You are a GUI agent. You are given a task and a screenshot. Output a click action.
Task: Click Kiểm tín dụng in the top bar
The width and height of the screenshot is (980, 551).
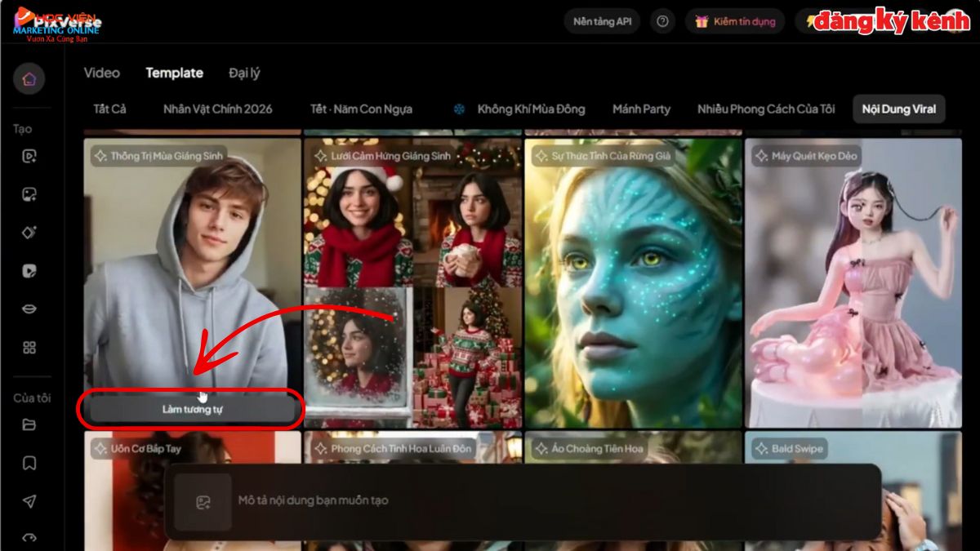(734, 21)
